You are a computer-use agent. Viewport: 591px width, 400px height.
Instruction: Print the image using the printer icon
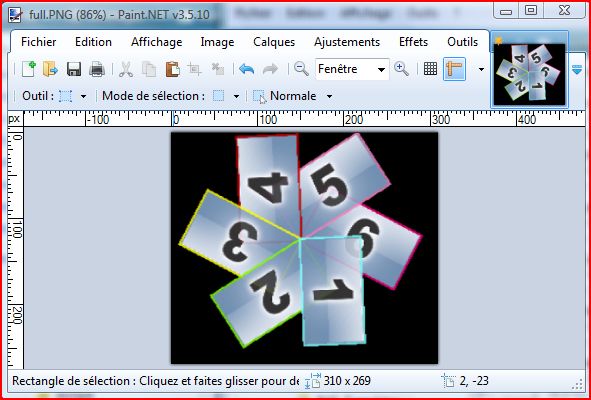click(97, 69)
